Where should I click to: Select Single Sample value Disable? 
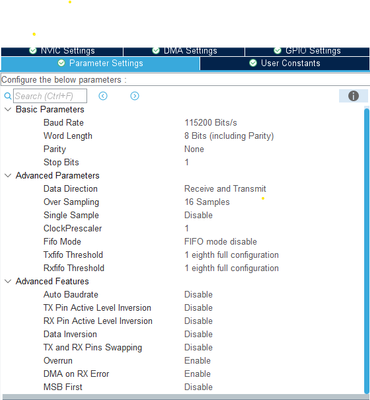tap(198, 215)
